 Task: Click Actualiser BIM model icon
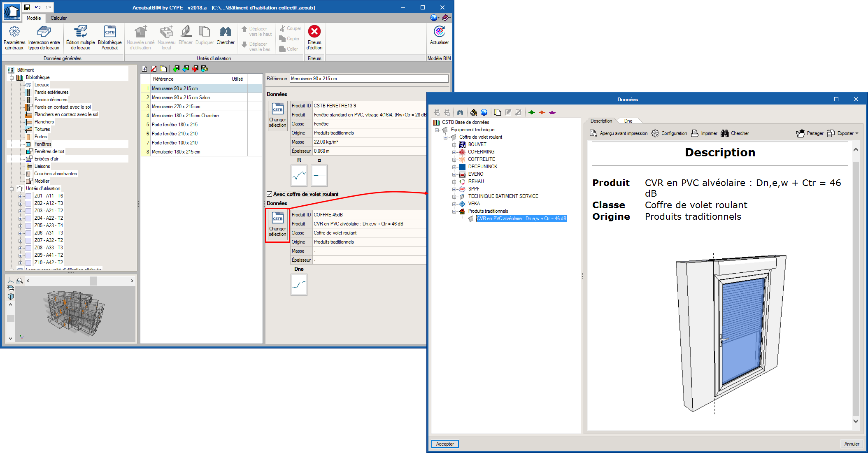(x=439, y=35)
